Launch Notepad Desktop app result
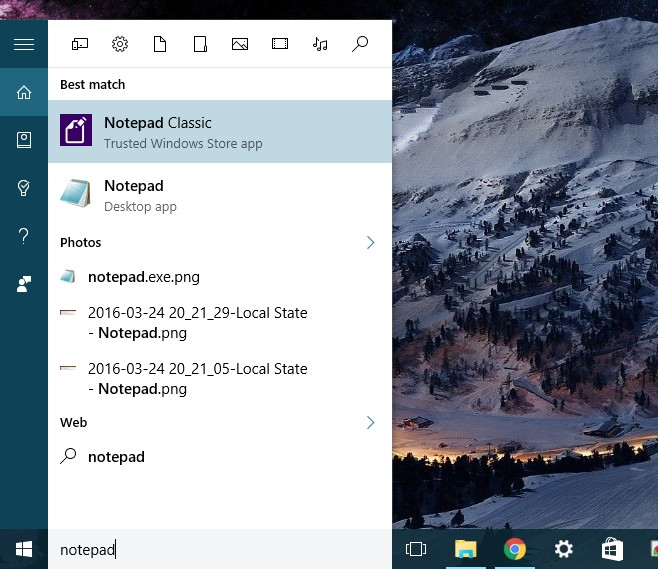The image size is (658, 569). click(220, 195)
